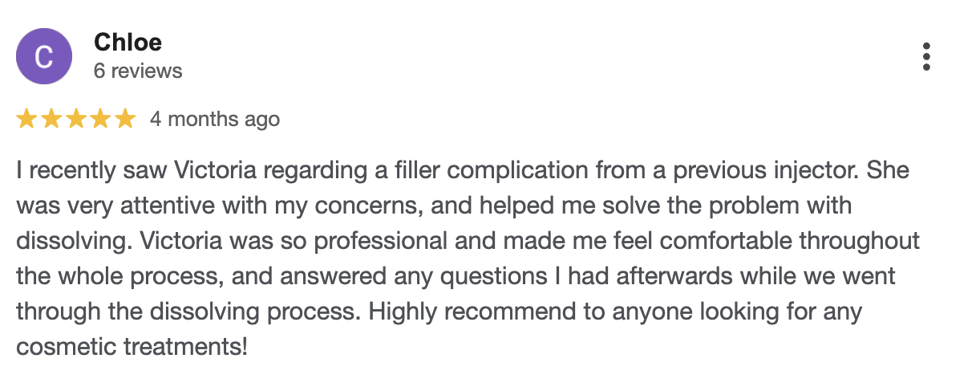View Chloe's "6 reviews" count

pyautogui.click(x=138, y=71)
